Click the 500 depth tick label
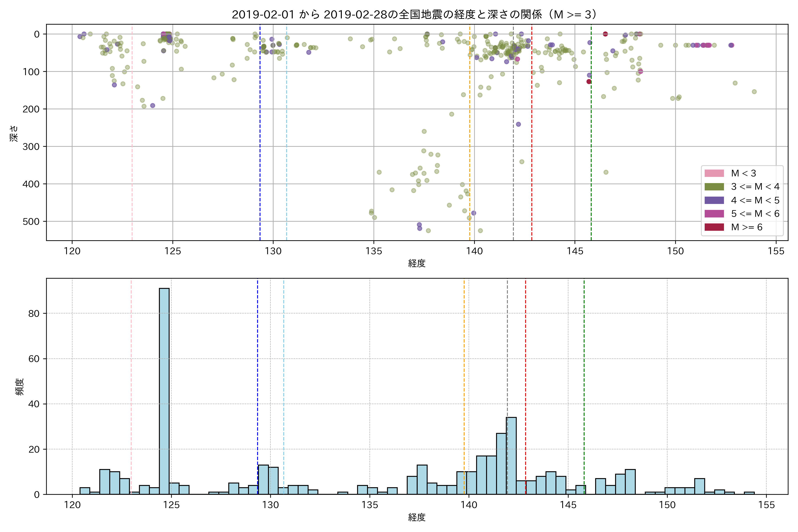The image size is (798, 532). pyautogui.click(x=31, y=221)
